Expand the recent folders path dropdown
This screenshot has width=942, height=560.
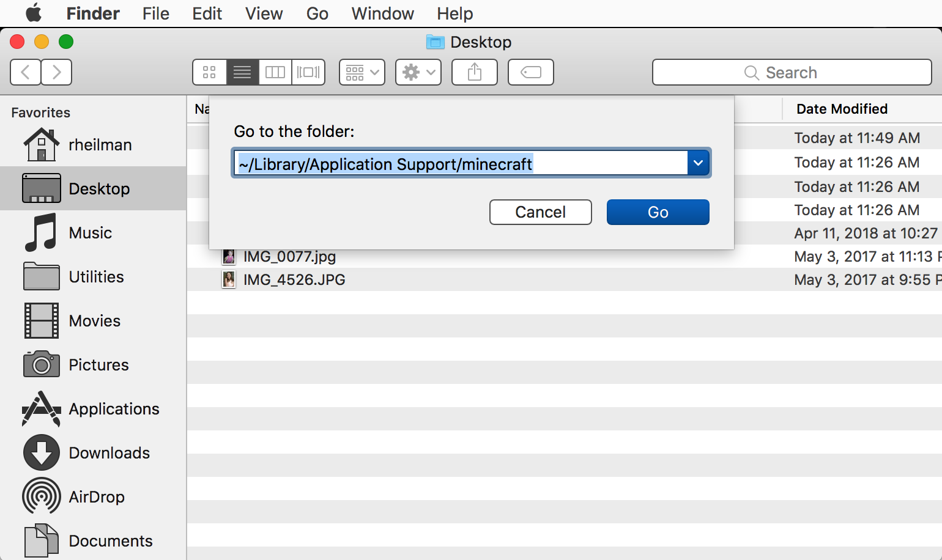(x=698, y=163)
